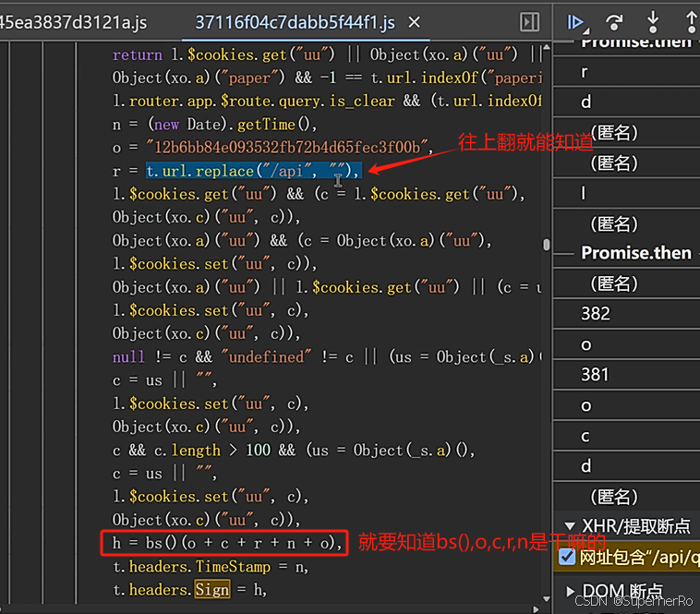Viewport: 700px width, 614px height.
Task: Switch to the 37116f04c7dabb5f44f1.js tab
Action: tap(296, 22)
